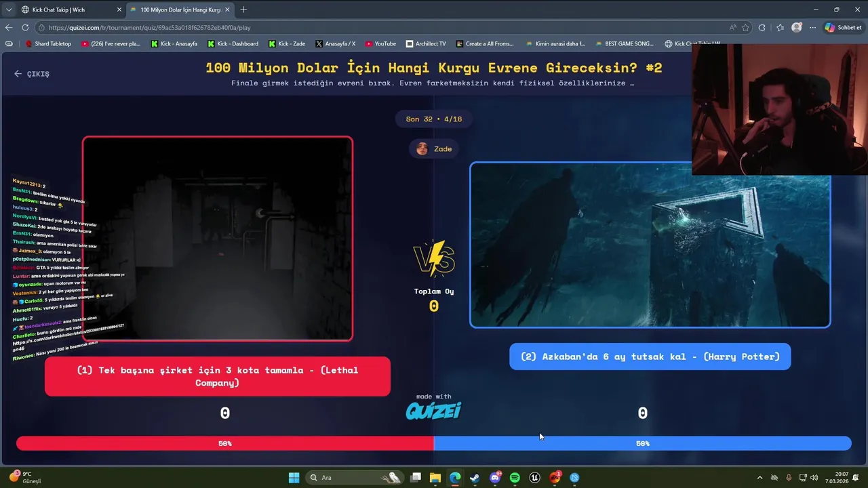Click the red 50% vote bar

click(x=225, y=443)
